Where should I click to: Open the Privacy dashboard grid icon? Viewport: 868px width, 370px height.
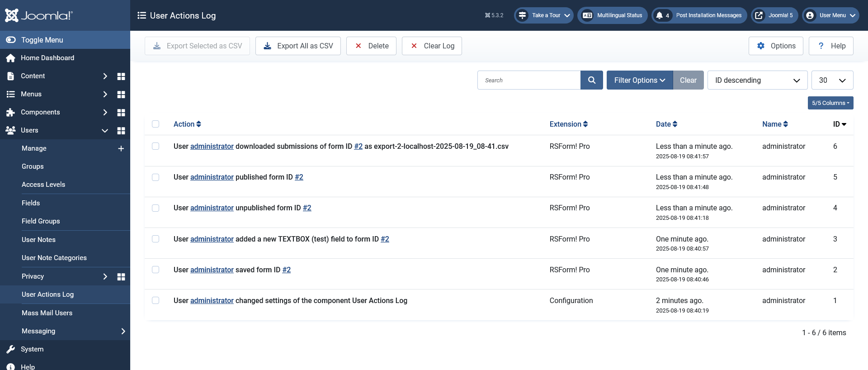(121, 277)
